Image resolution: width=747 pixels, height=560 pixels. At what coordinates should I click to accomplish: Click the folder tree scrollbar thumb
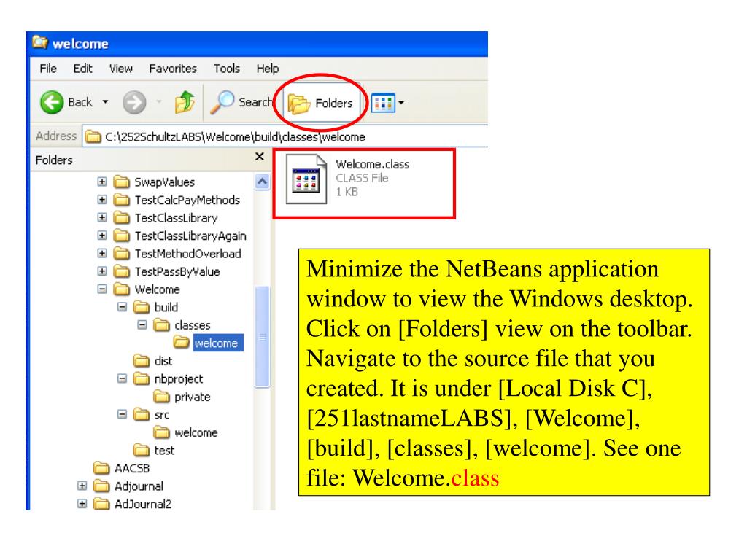click(262, 337)
